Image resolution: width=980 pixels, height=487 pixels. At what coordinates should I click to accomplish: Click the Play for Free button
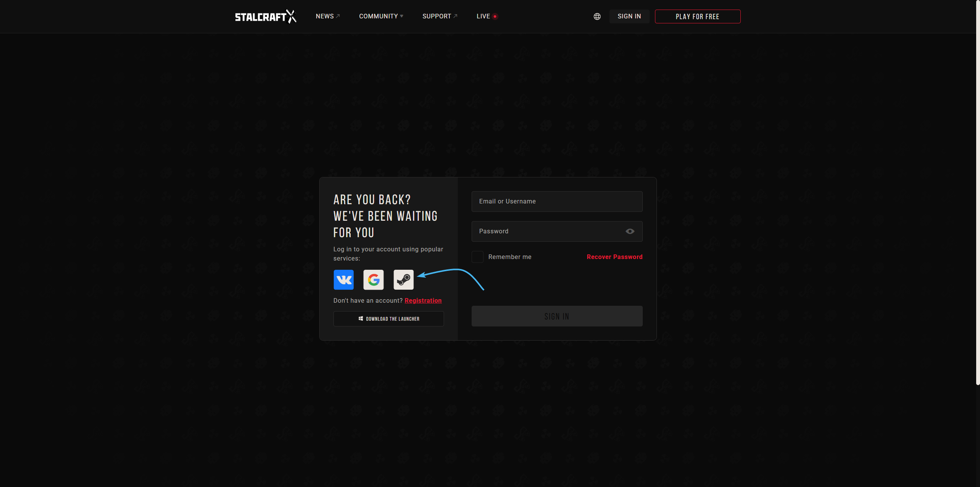point(697,16)
